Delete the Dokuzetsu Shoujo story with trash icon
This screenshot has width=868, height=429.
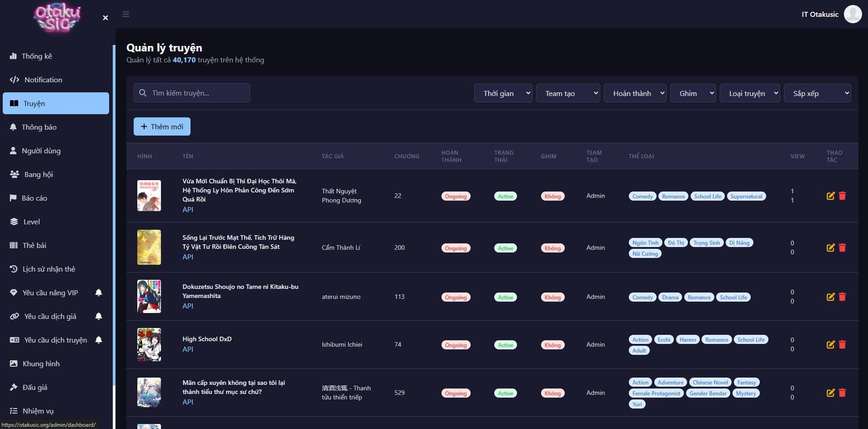coord(842,297)
